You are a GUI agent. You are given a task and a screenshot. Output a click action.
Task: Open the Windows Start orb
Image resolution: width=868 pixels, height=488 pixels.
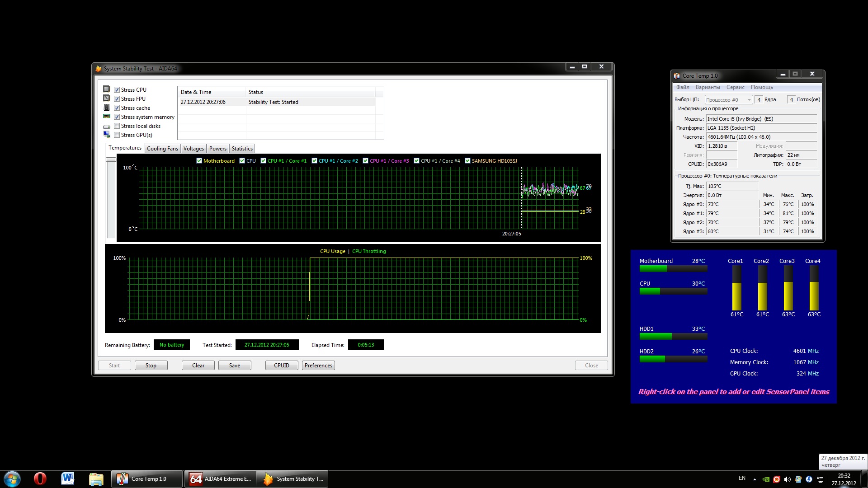12,479
